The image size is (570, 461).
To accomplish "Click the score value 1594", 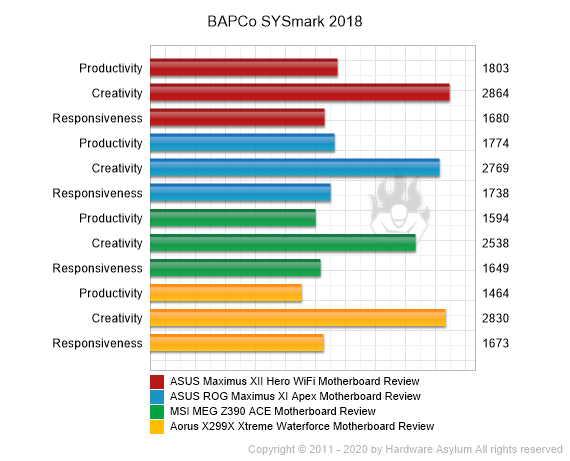I will (495, 219).
